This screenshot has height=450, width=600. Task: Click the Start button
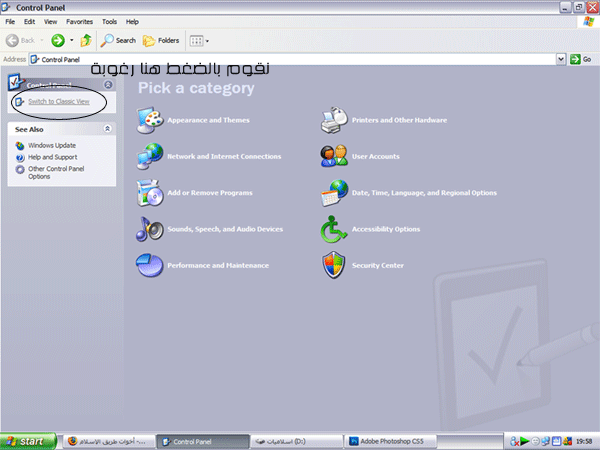point(29,441)
